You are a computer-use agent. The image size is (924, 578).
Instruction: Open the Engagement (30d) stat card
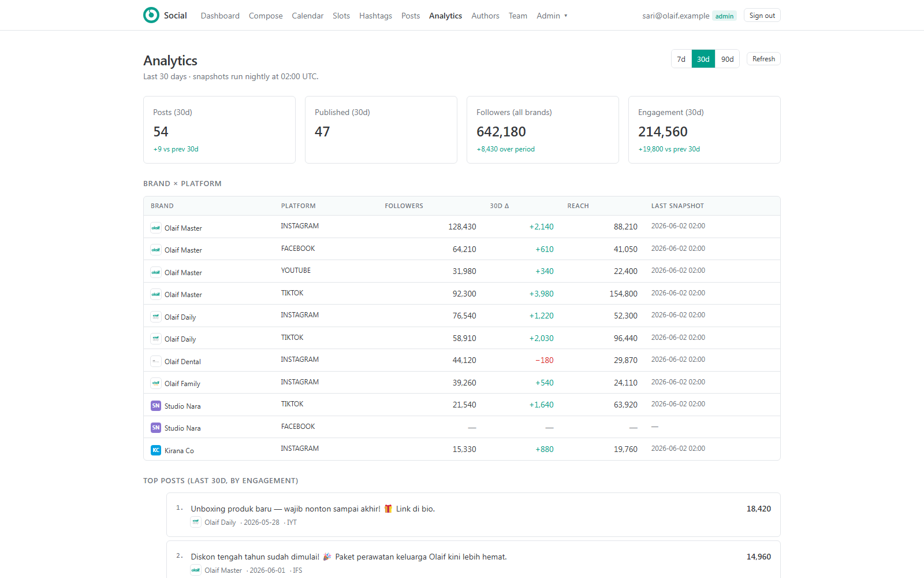[705, 130]
